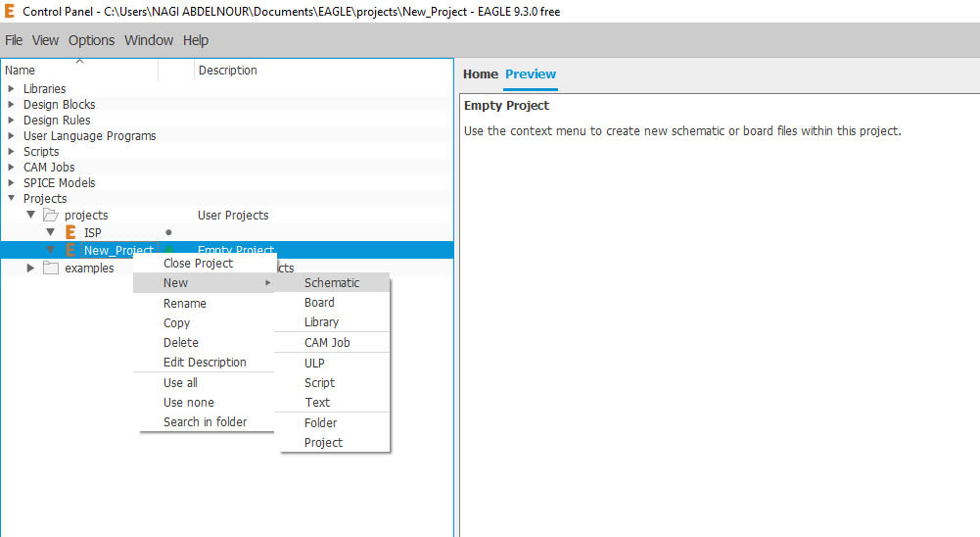
Task: Collapse the projects folder arrow
Action: [x=30, y=215]
